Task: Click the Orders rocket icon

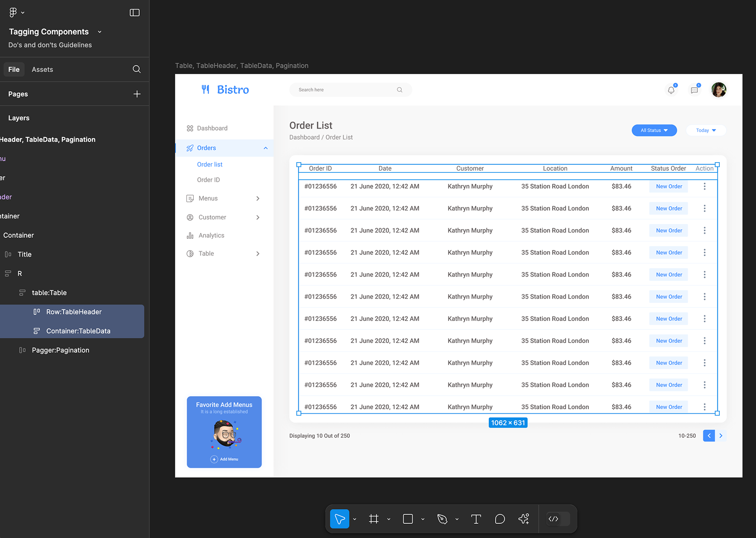Action: (x=190, y=148)
